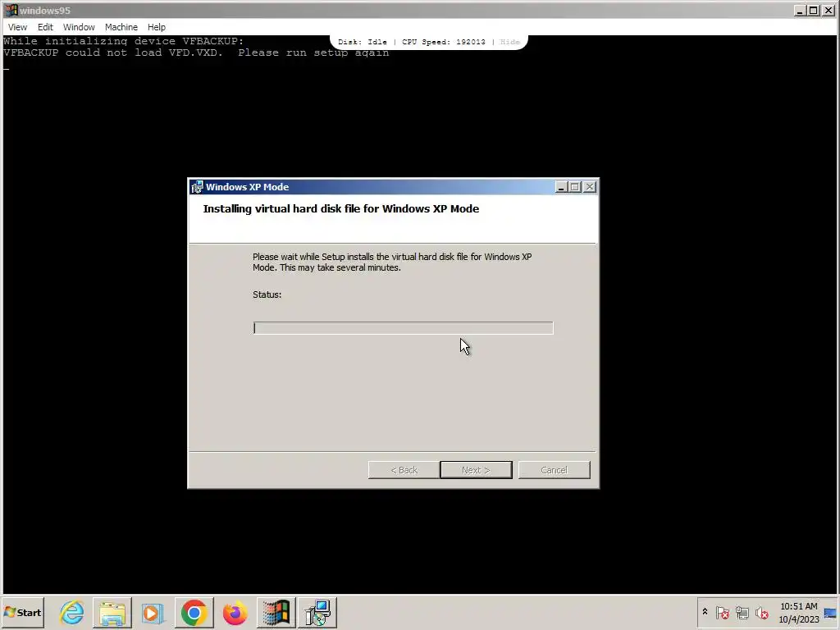Launch Internet Explorer from taskbar
Screen dimensions: 840x630
[x=72, y=612]
